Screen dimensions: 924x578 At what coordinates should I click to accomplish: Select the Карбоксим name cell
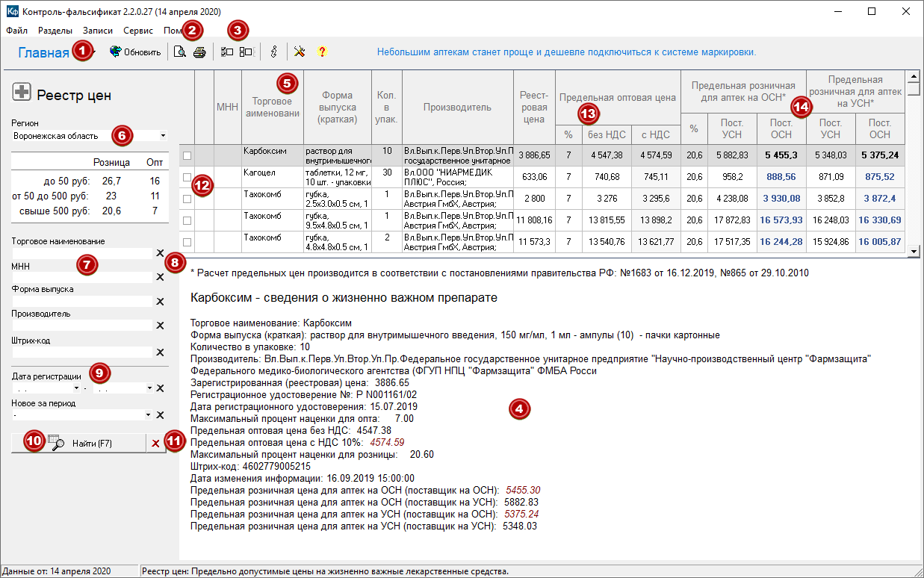273,155
